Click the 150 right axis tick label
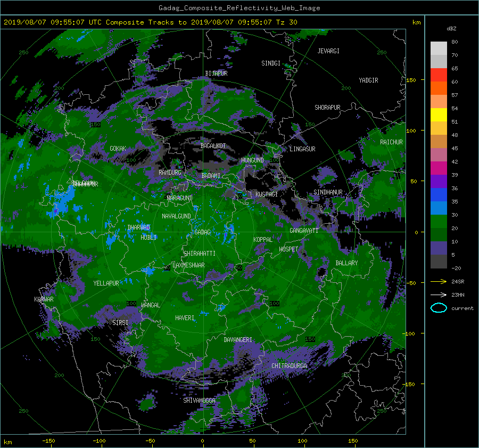 pos(411,80)
